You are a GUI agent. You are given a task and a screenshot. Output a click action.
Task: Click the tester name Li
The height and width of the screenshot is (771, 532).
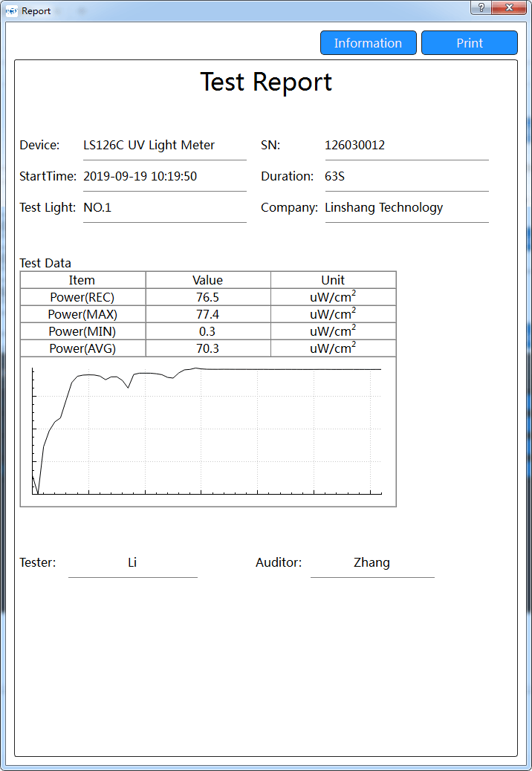(x=132, y=562)
